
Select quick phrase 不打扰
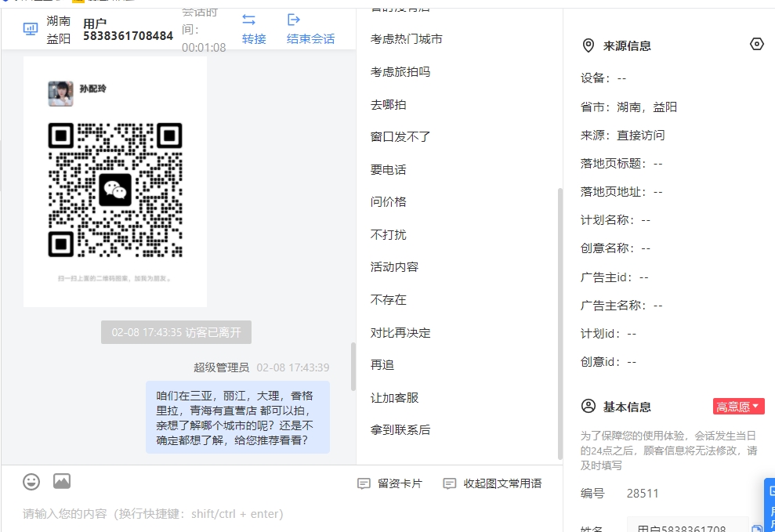tap(388, 234)
